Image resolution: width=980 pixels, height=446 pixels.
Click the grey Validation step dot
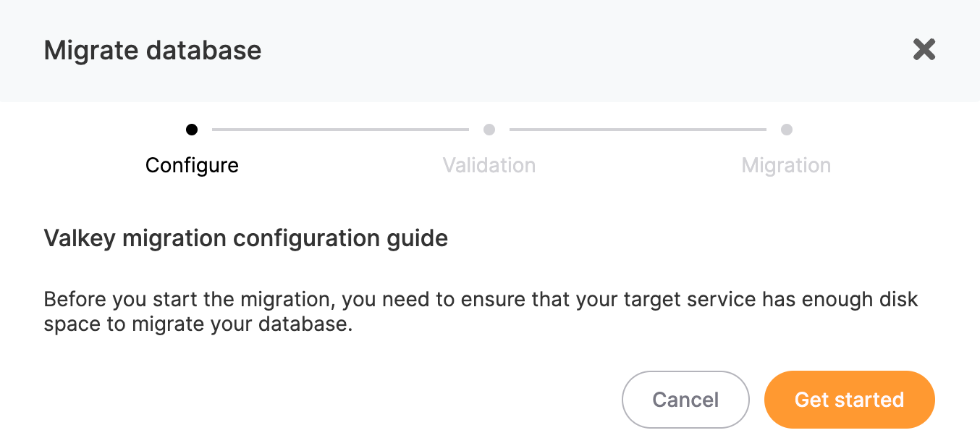point(489,130)
